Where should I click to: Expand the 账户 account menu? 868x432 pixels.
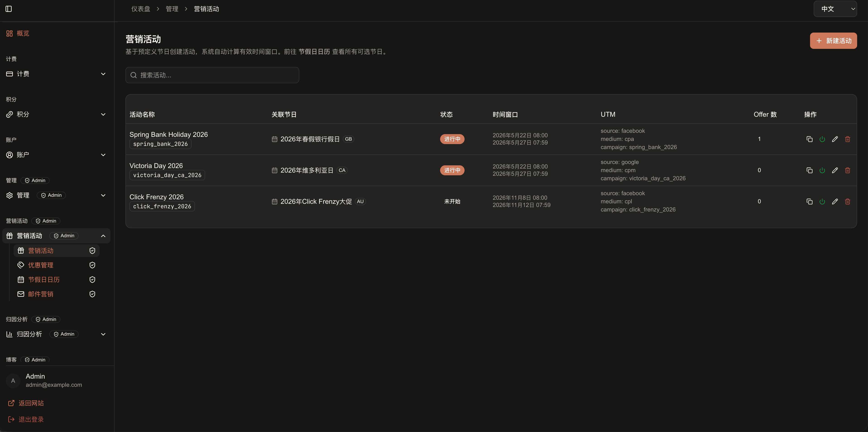click(56, 155)
